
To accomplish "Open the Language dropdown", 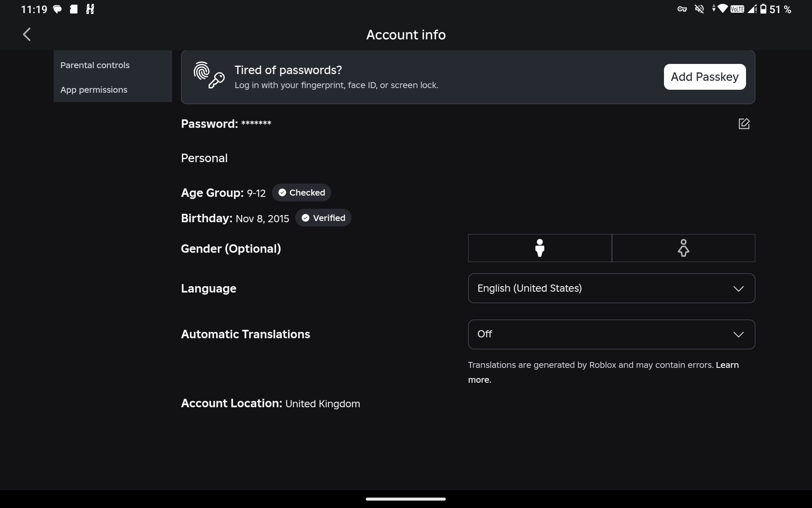I will (612, 288).
